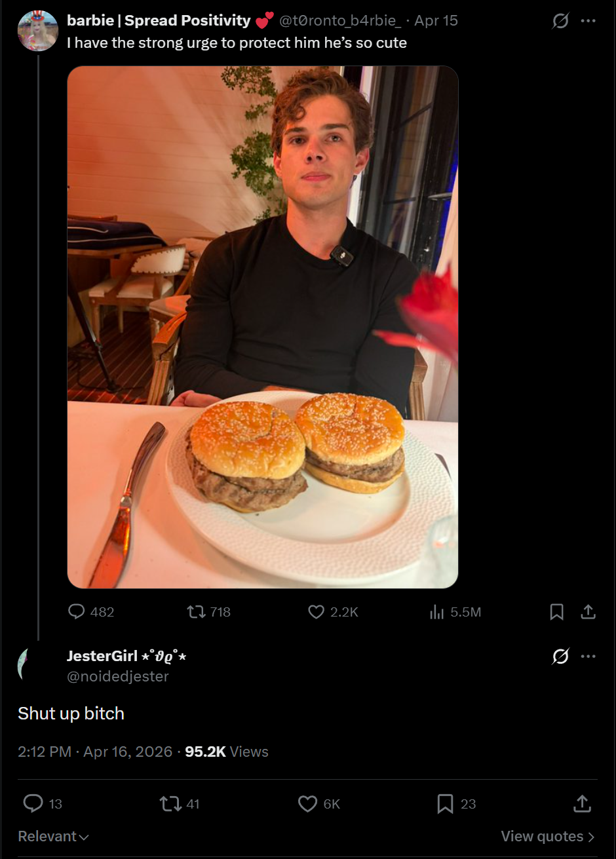The width and height of the screenshot is (616, 859).
Task: Open barbie's profile avatar
Action: tap(38, 31)
